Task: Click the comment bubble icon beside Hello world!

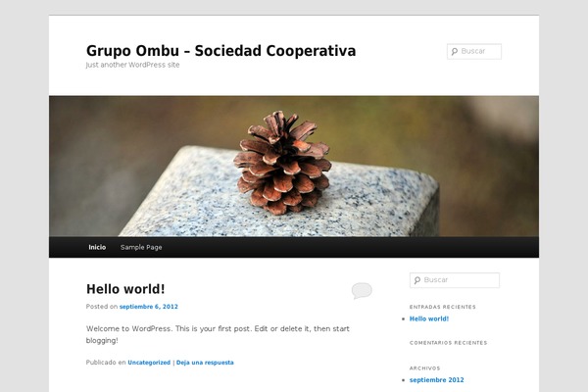Action: point(362,290)
